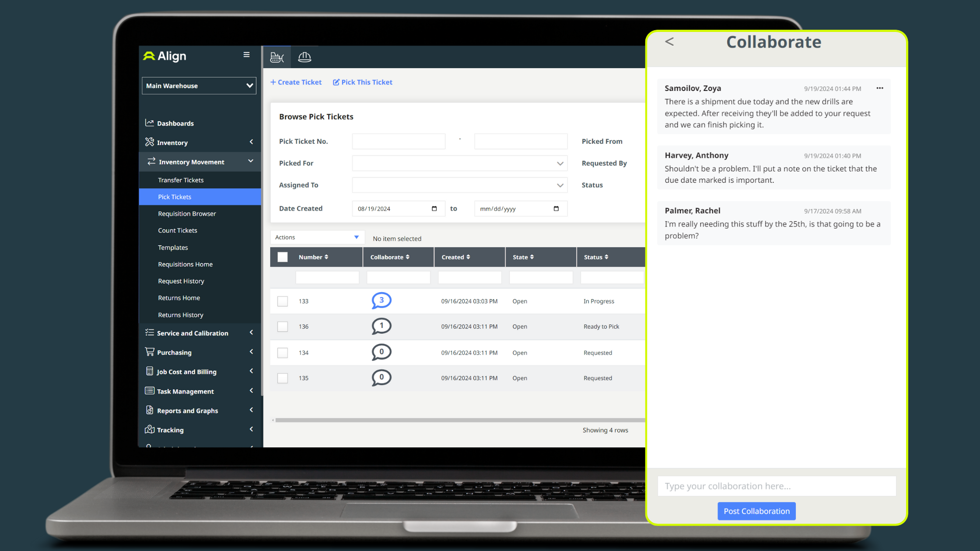Viewport: 980px width, 551px height.
Task: Open the comment bubble on ticket 133
Action: point(381,300)
